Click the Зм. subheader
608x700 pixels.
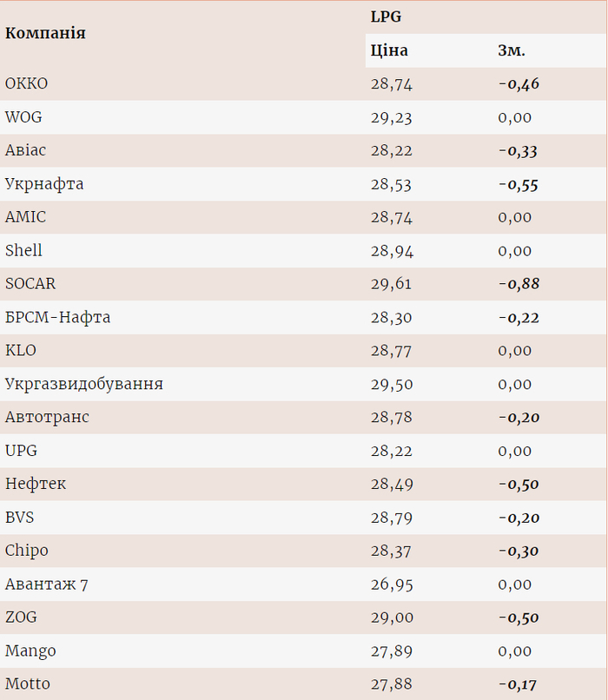[512, 50]
